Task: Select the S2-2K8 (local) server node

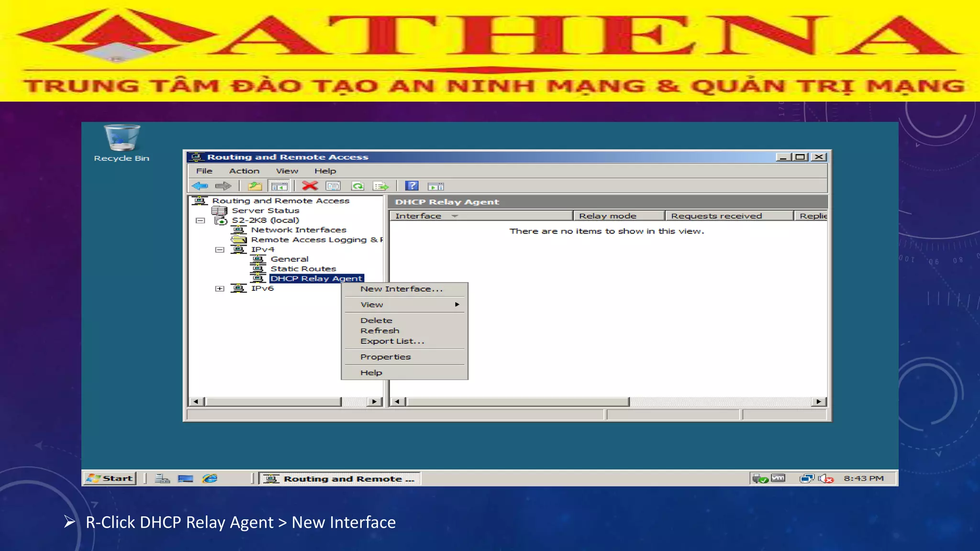Action: (x=266, y=220)
